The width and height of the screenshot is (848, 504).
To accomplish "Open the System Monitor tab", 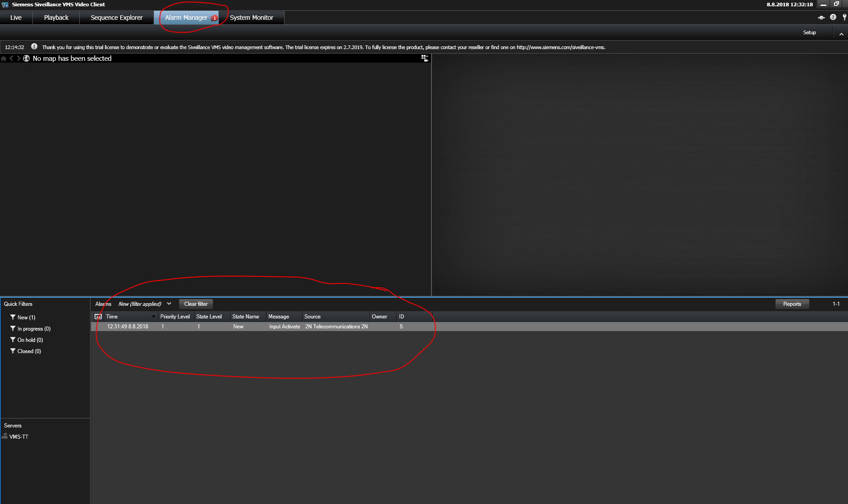I will click(251, 18).
